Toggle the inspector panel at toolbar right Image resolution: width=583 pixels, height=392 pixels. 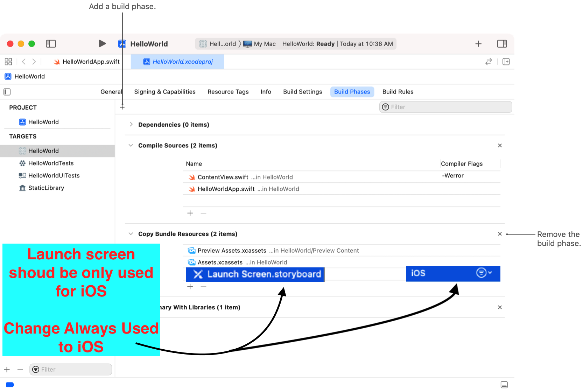[x=502, y=44]
